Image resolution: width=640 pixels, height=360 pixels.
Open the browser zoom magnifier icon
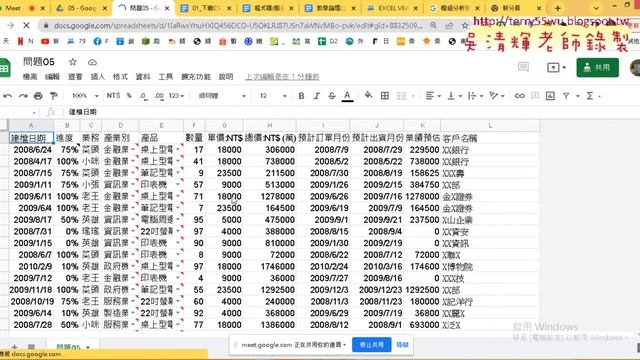(433, 25)
